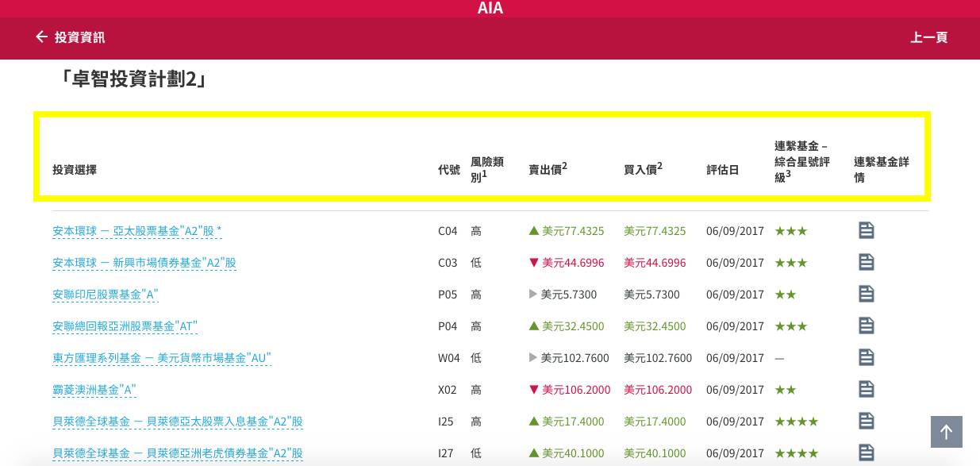980x466 pixels.
Task: Click selling price 美元44.6996 with down arrow
Action: (x=567, y=263)
